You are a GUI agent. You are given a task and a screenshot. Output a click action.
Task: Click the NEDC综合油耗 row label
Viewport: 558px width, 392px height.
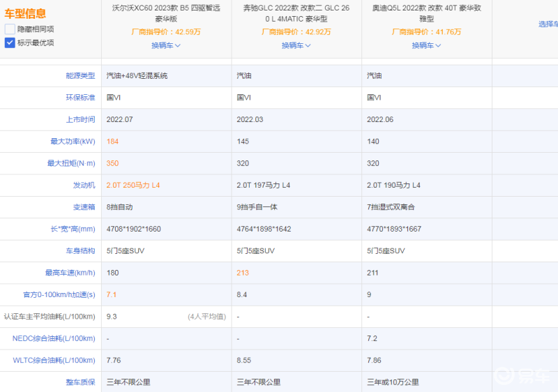(54, 339)
